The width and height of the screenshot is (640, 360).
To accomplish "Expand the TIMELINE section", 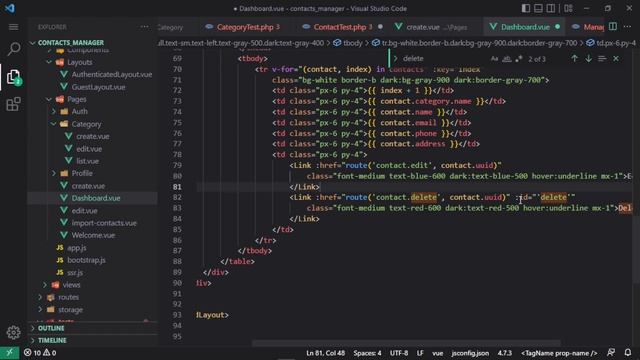I will (52, 340).
